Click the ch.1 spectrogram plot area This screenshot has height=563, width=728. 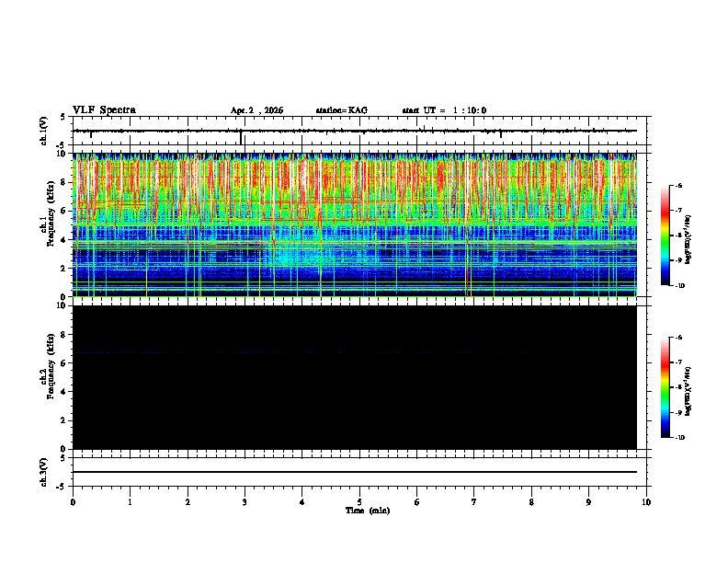pos(354,224)
